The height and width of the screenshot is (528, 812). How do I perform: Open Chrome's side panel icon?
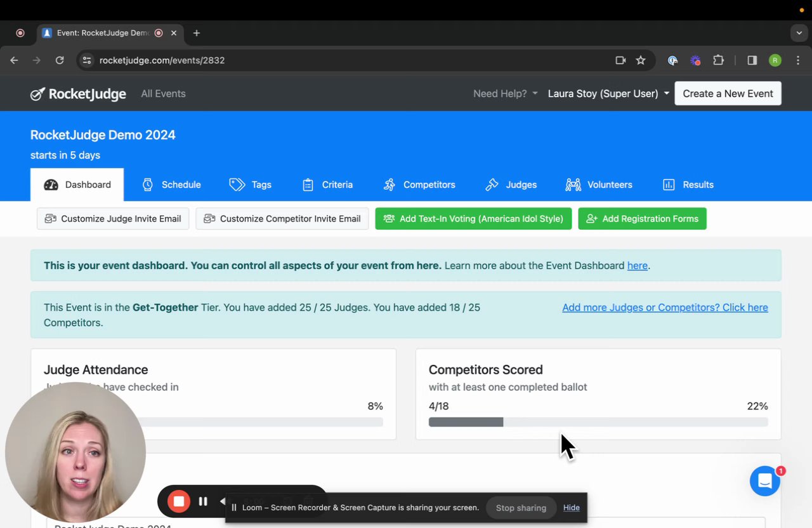pos(752,60)
